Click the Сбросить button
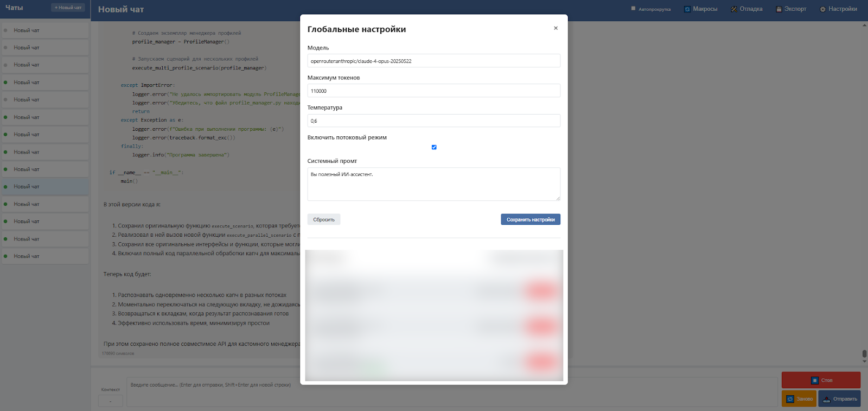 click(324, 219)
